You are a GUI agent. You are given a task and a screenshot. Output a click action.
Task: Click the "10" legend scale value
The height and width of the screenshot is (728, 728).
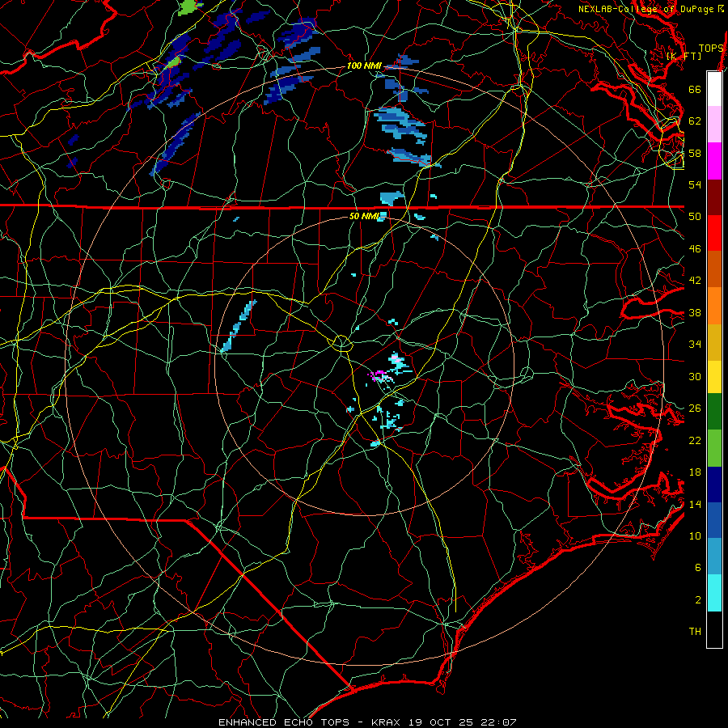(695, 535)
